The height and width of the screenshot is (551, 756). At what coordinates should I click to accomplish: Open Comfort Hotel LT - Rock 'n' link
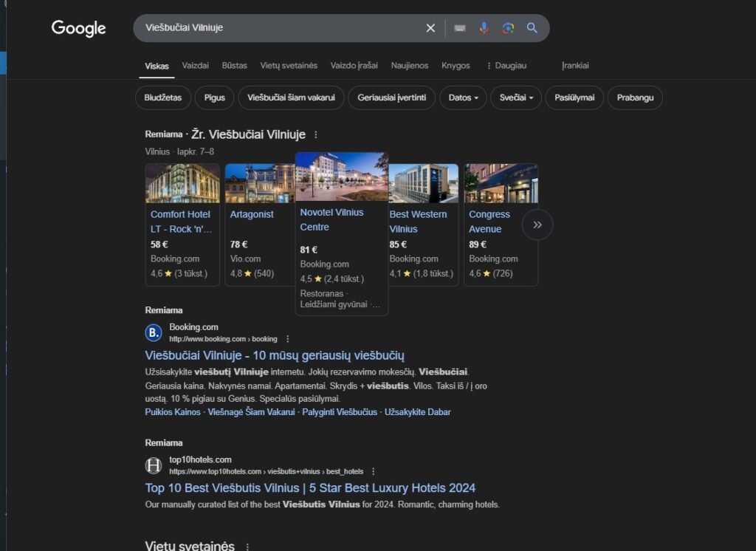tap(181, 222)
